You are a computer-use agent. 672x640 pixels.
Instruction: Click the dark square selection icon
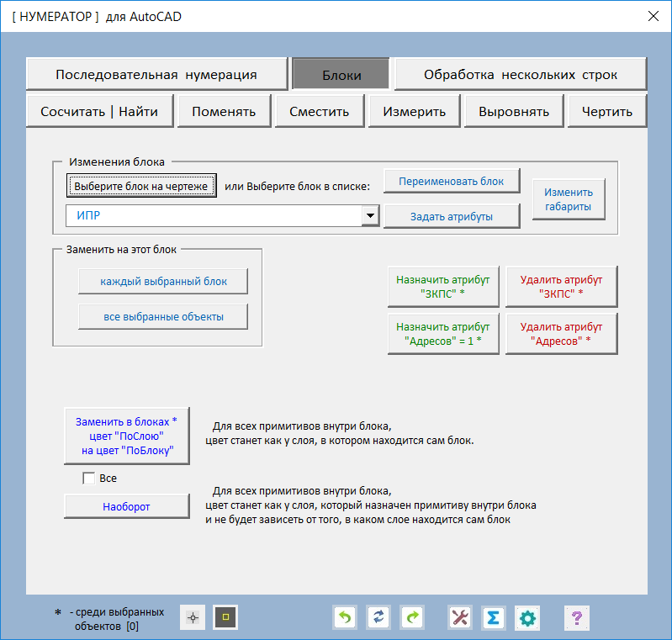click(x=225, y=617)
